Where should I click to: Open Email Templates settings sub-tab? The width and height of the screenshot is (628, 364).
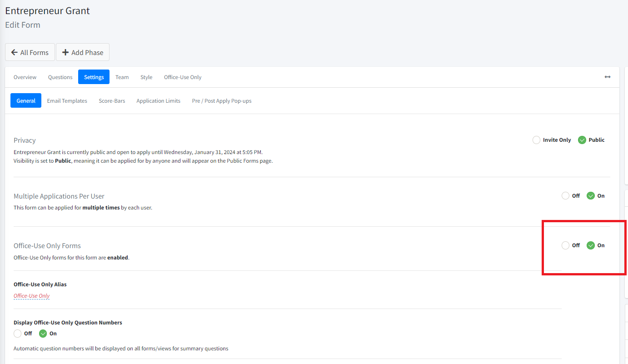(x=67, y=101)
